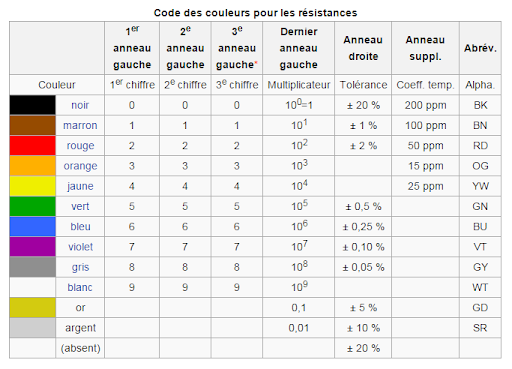Screen dimensions: 512x369
Task: Open the violet link
Action: click(80, 247)
